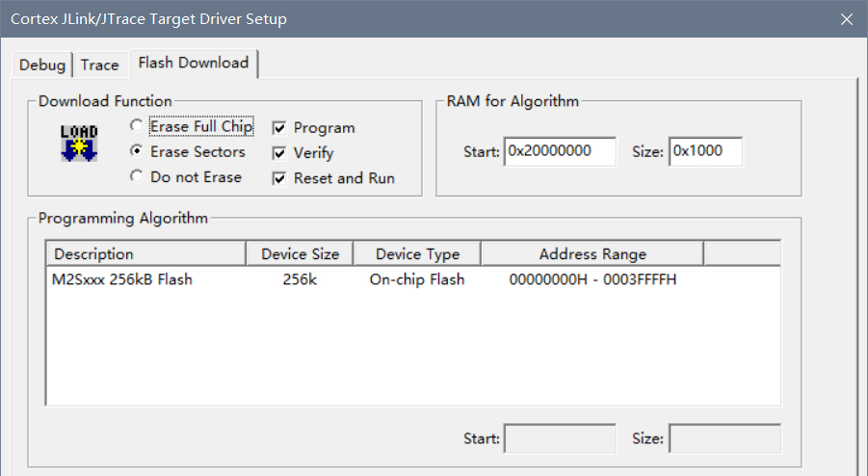Click the Description column header
This screenshot has height=476, width=868.
[x=146, y=254]
